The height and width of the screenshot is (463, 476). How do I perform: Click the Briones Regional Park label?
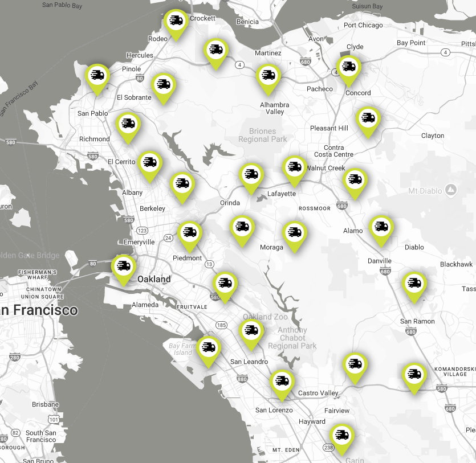262,135
